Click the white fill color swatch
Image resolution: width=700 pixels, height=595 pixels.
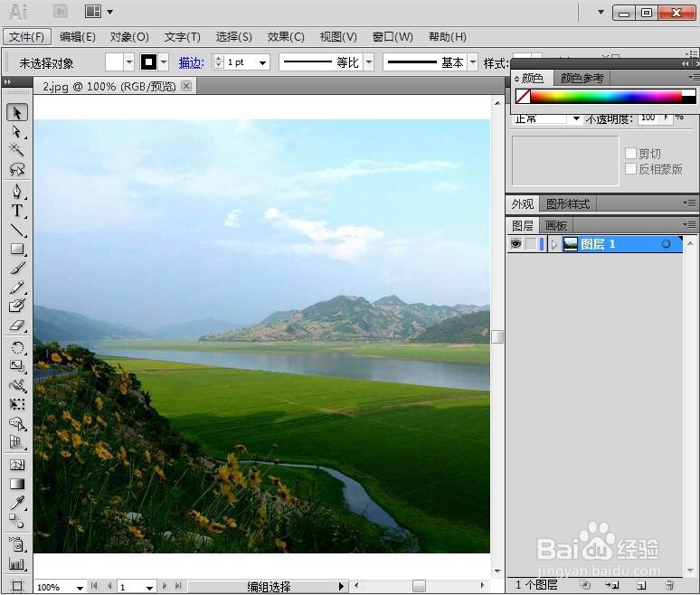pyautogui.click(x=114, y=62)
